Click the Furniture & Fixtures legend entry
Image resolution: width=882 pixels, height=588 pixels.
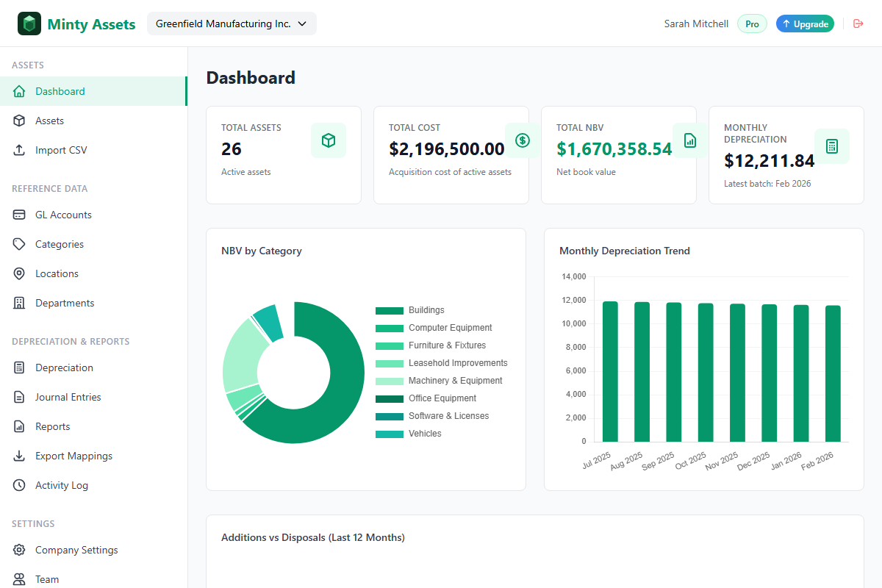click(x=431, y=345)
